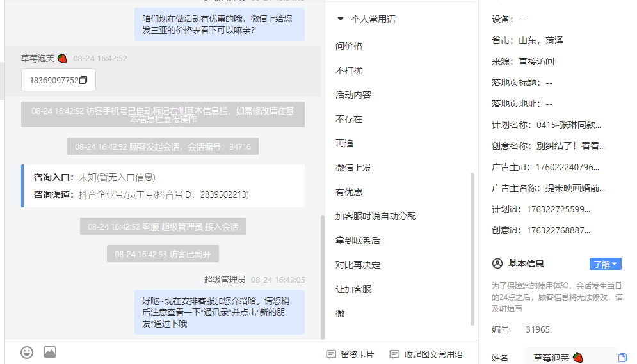Click the 编号 31965 value

(538, 329)
